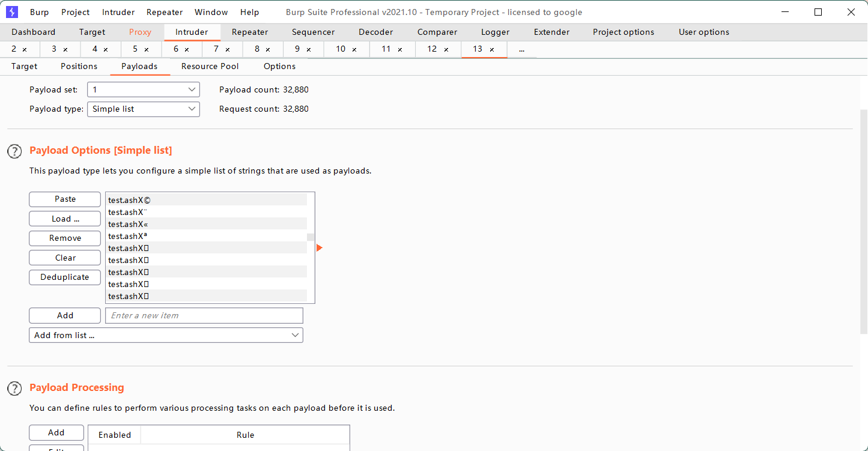Open the Payload set dropdown
868x451 pixels.
pos(144,89)
